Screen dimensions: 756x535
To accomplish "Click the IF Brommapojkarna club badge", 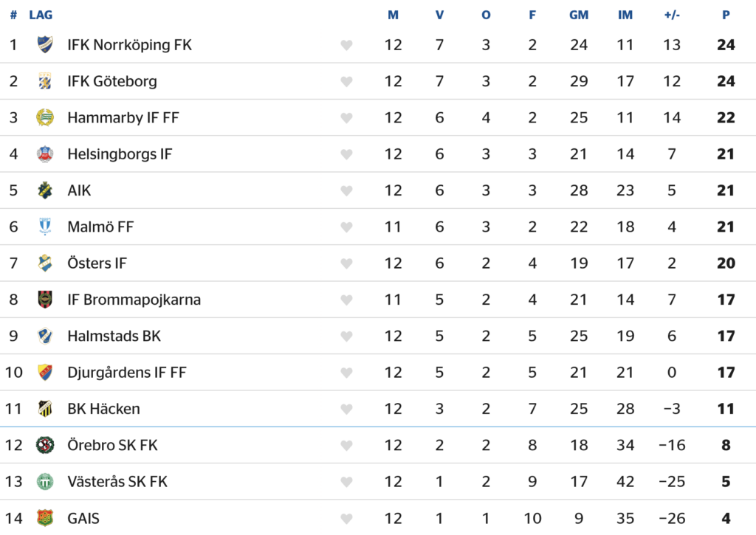I will [45, 300].
